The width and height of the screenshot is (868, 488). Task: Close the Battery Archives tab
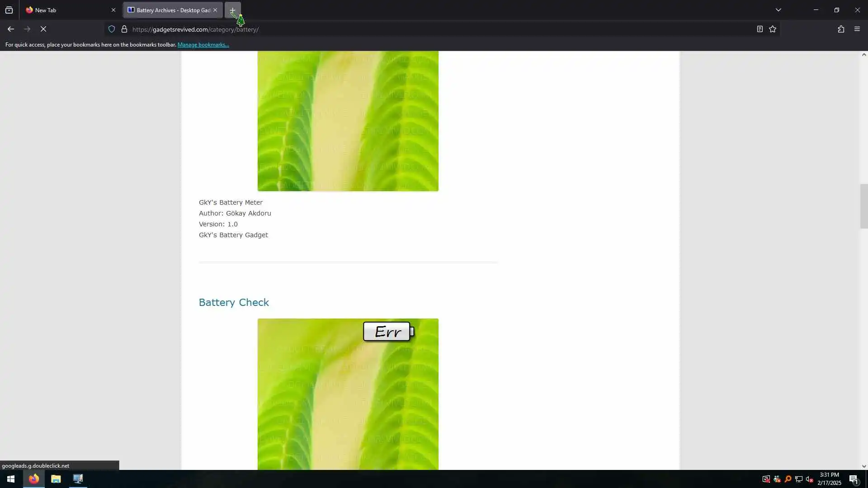215,10
